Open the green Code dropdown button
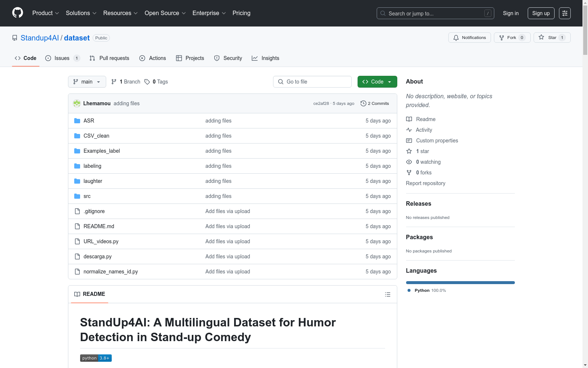Screen dimensions: 588x368 click(377, 82)
